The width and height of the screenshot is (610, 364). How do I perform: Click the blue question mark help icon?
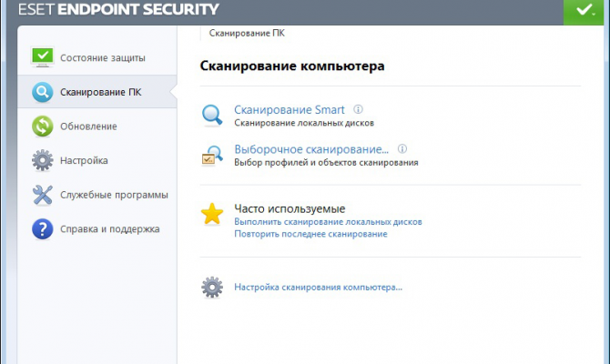[43, 228]
